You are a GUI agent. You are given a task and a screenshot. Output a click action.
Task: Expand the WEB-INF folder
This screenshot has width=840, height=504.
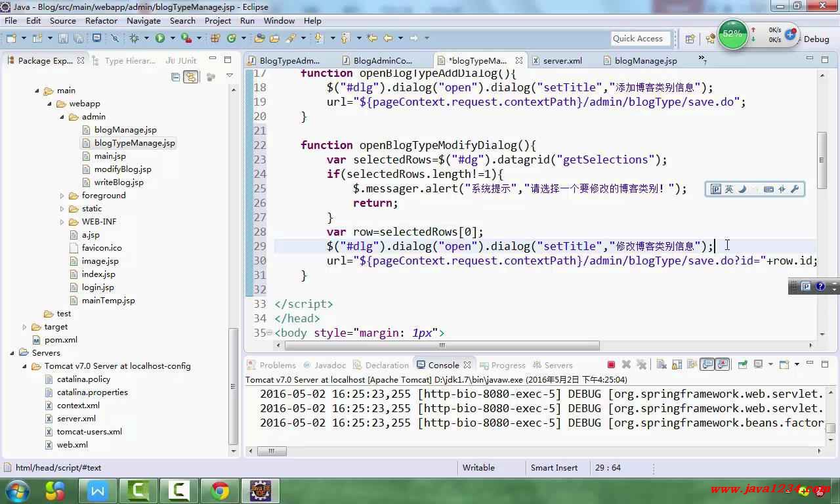62,222
